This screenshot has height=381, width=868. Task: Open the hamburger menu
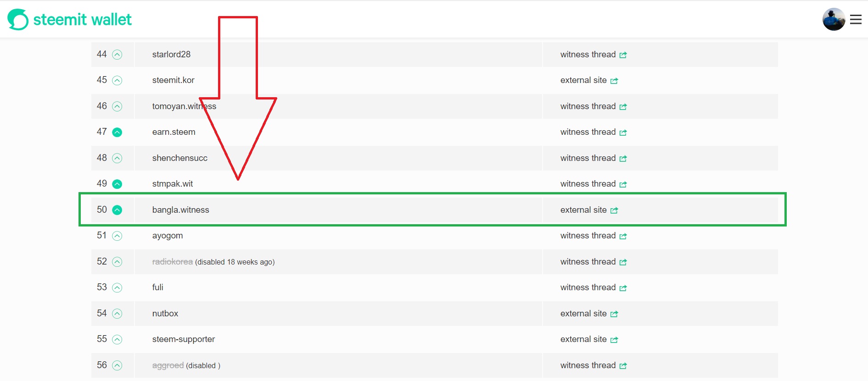(856, 19)
